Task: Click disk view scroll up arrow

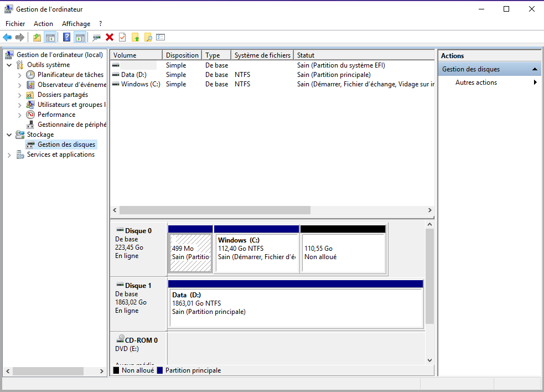Action: (x=429, y=224)
